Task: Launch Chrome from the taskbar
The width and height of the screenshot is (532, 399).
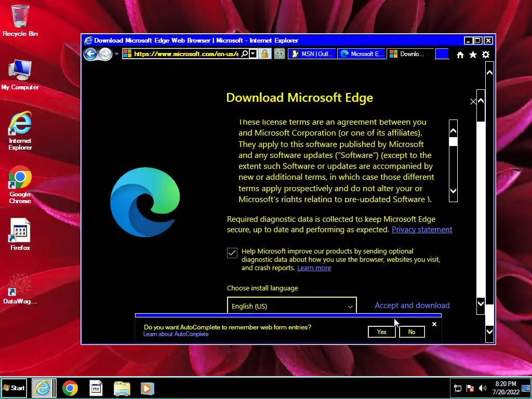Action: pos(70,388)
